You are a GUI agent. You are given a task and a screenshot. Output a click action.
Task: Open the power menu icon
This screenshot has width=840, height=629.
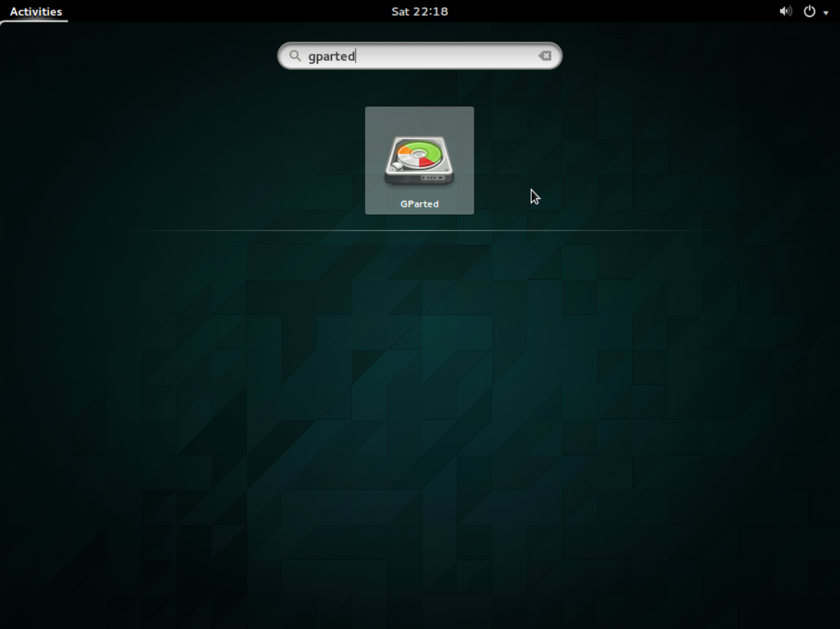click(809, 11)
